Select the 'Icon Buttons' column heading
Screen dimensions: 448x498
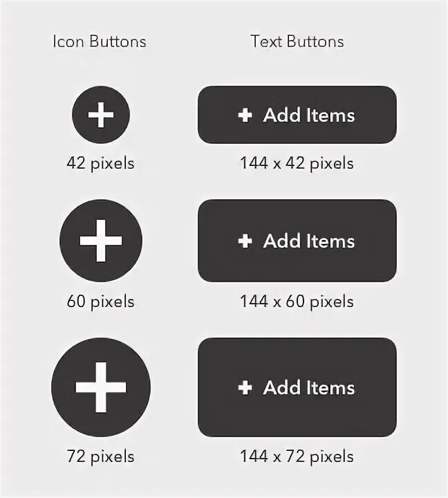(100, 41)
